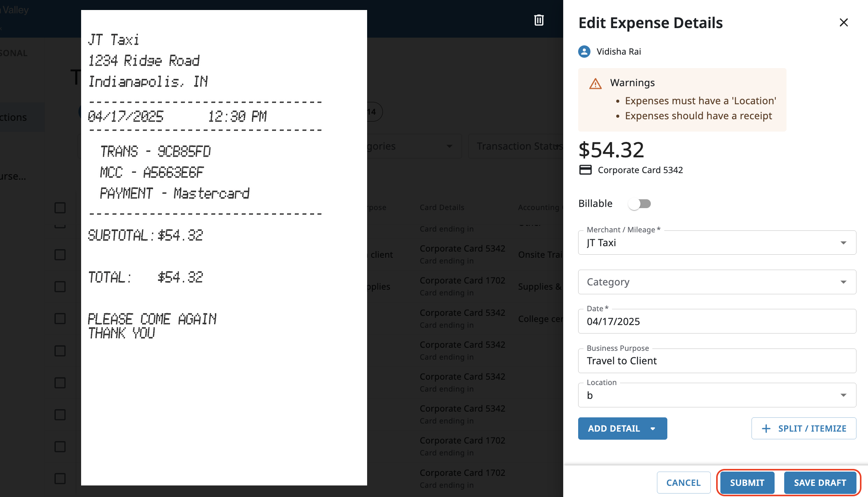Cancel editing the expense
The image size is (868, 497).
683,483
